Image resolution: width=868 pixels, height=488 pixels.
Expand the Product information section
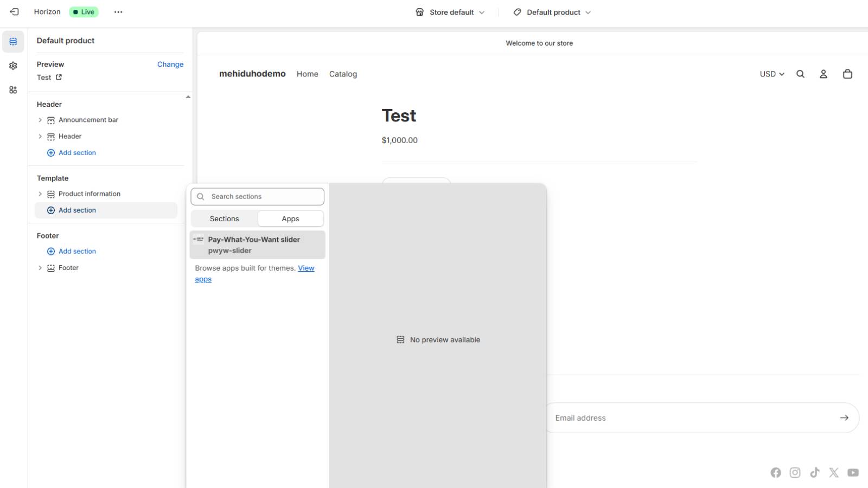pyautogui.click(x=40, y=194)
